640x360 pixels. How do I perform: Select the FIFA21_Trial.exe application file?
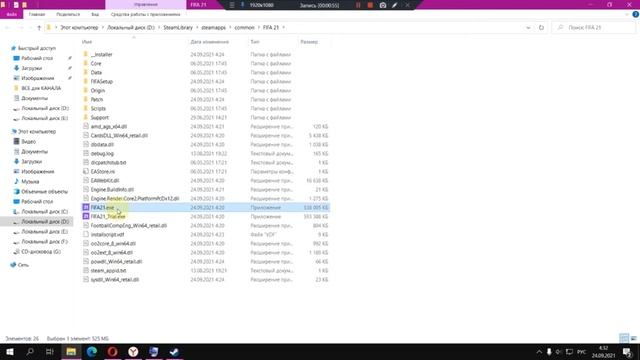point(206,216)
